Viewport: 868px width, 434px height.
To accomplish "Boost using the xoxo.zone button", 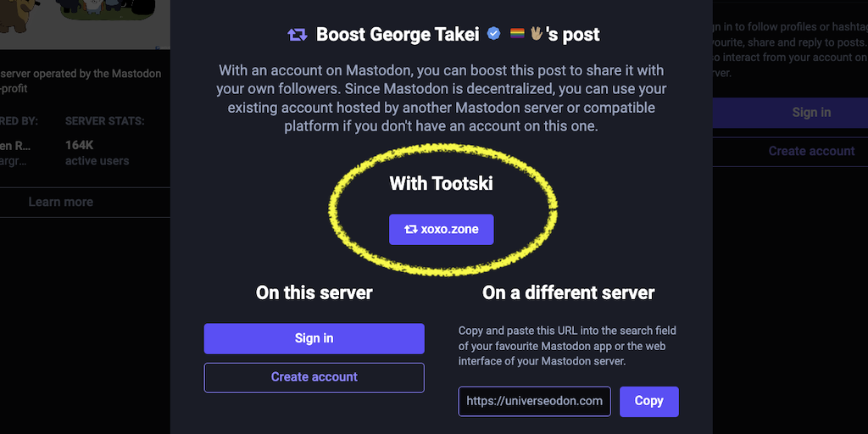I will pyautogui.click(x=441, y=229).
